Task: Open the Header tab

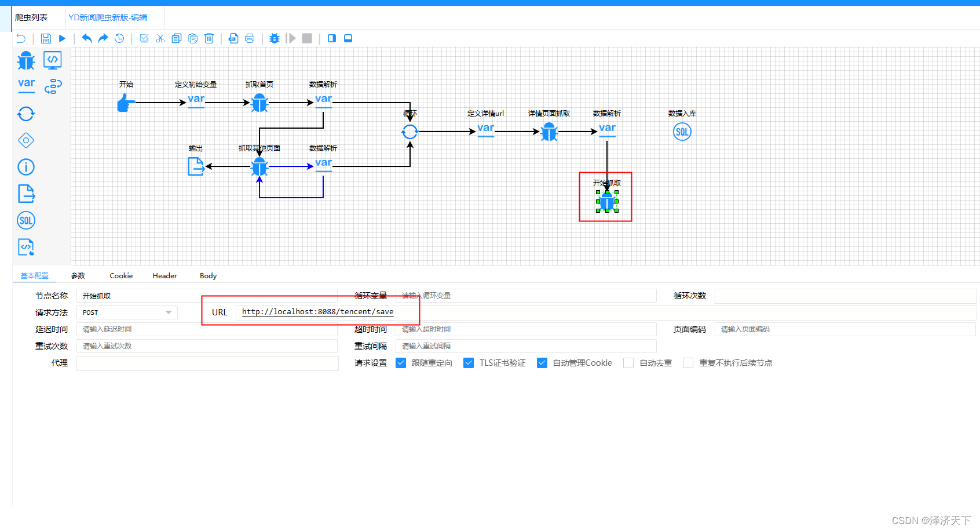Action: point(164,276)
